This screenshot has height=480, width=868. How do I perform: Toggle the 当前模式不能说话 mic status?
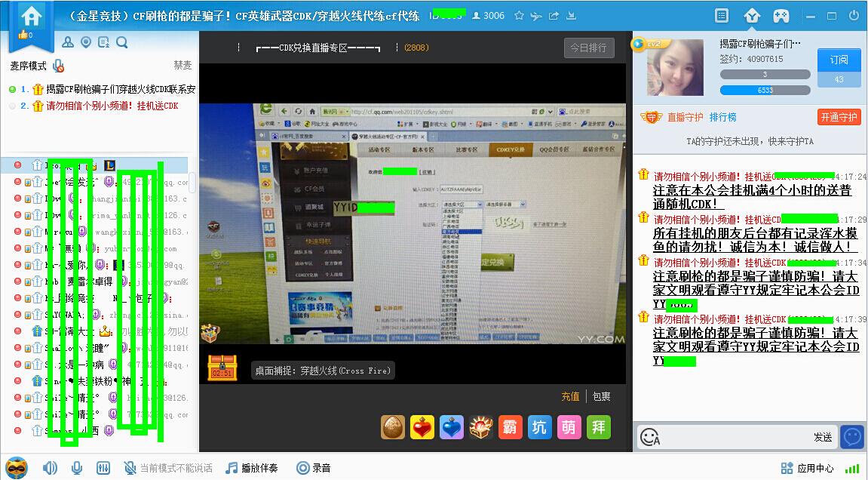coord(167,468)
